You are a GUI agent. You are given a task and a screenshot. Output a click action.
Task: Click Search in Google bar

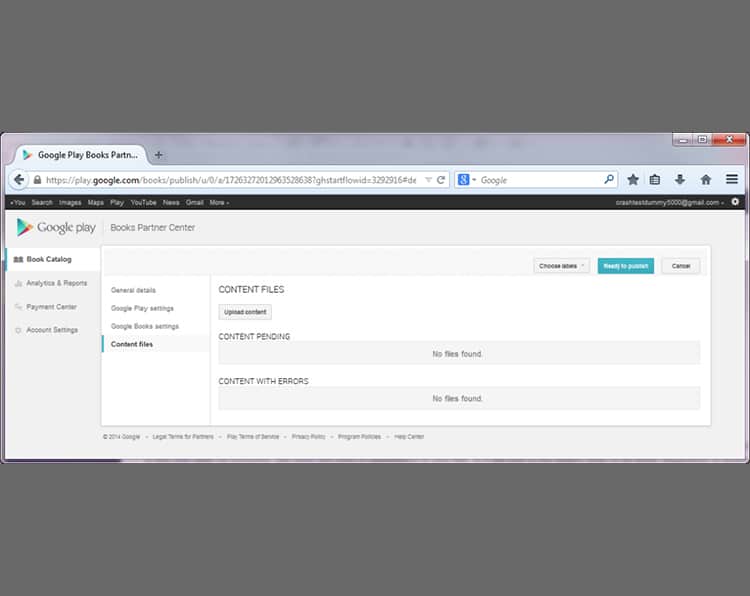click(42, 202)
